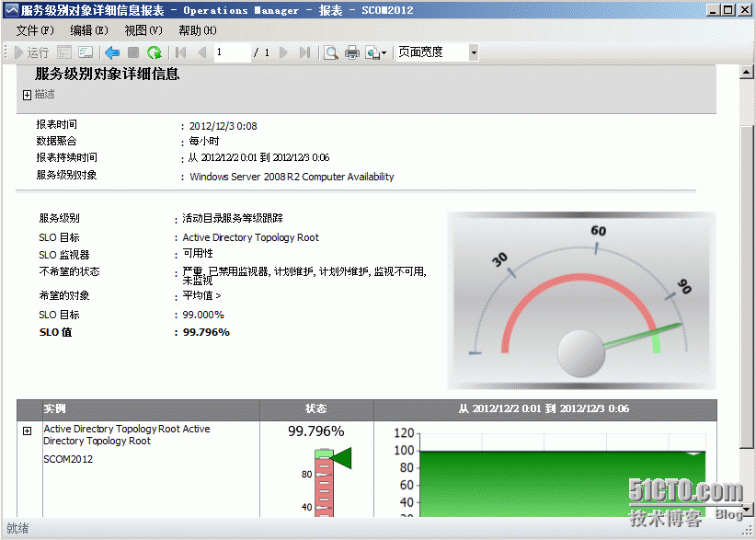
Task: Click the show parameter area toolbar icon
Action: [x=64, y=52]
